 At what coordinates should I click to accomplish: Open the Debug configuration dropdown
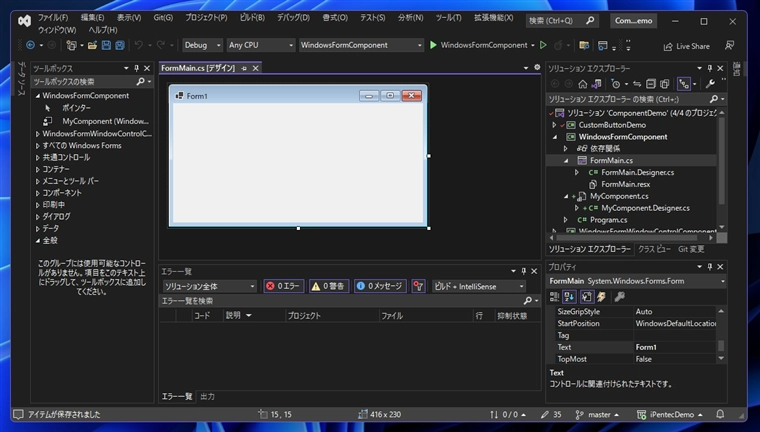(203, 45)
